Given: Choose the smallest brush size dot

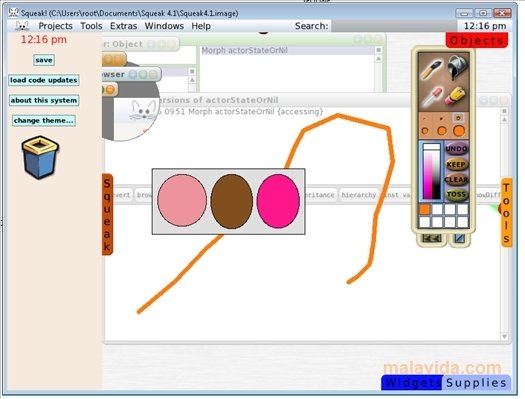Looking at the screenshot, I should [425, 118].
